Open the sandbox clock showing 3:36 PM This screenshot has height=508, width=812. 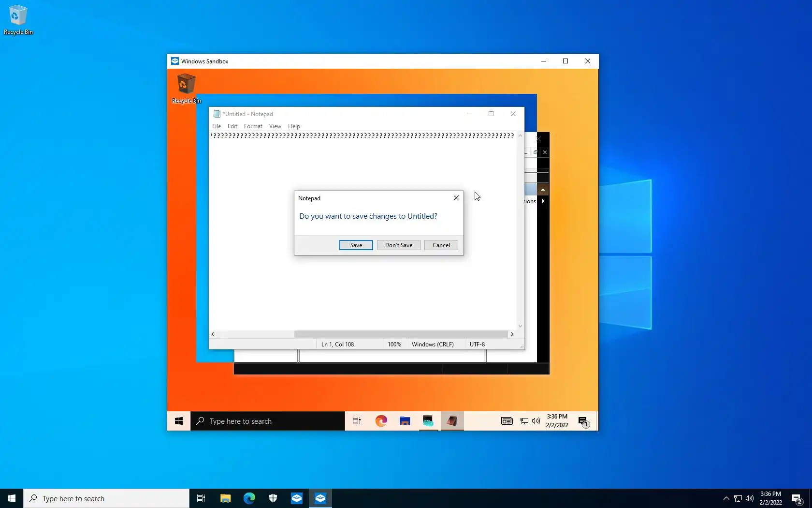pyautogui.click(x=557, y=421)
